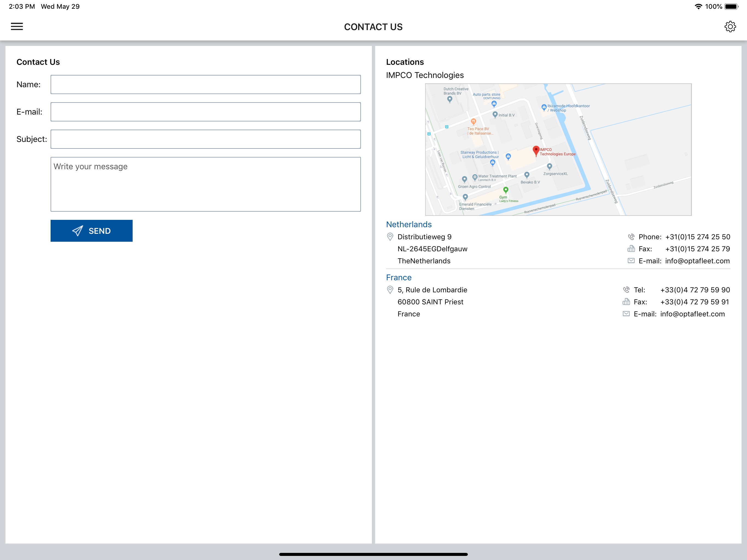Screen dimensions: 747x560
Task: Click France fax number +33(0)4 72 79 59 91
Action: (695, 302)
